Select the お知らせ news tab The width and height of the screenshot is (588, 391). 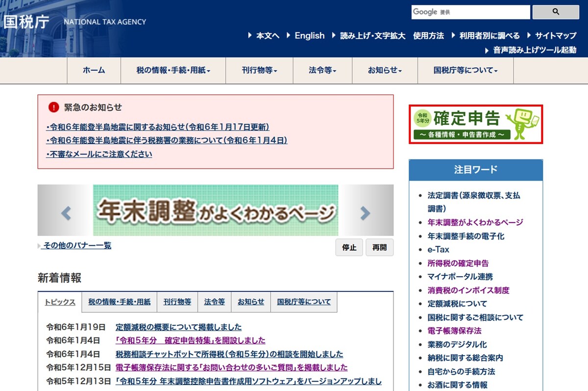(251, 302)
